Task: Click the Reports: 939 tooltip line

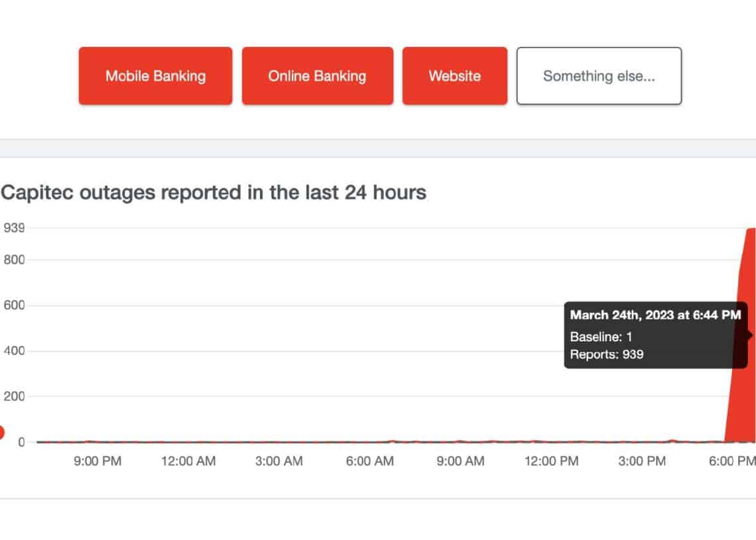Action: click(x=606, y=354)
